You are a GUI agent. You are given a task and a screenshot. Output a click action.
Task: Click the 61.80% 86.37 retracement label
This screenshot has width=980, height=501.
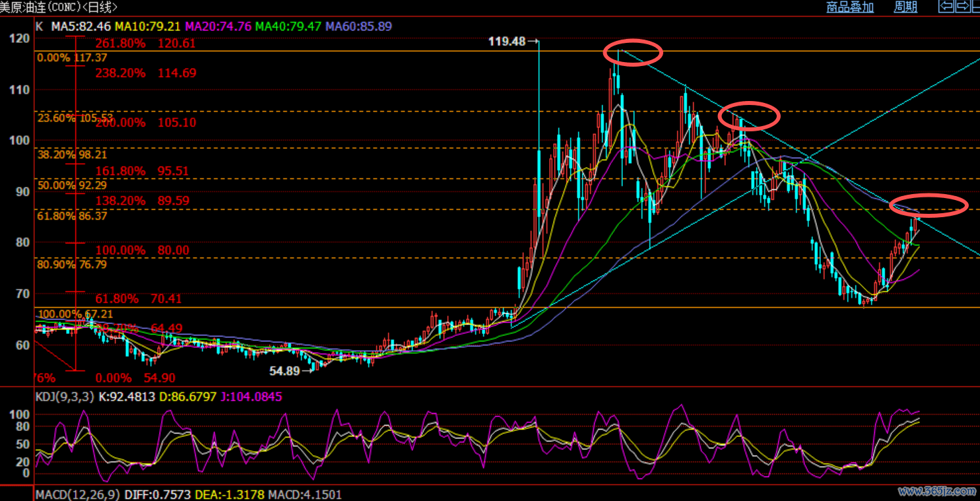pos(73,216)
